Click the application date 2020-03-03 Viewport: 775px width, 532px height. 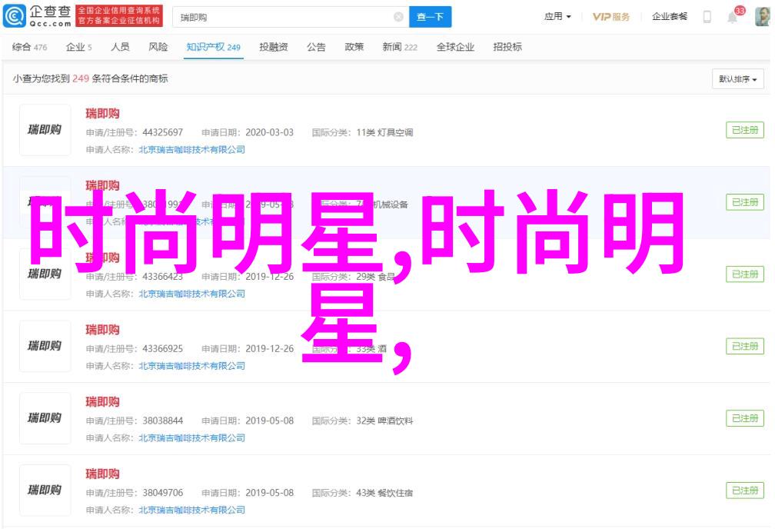269,132
